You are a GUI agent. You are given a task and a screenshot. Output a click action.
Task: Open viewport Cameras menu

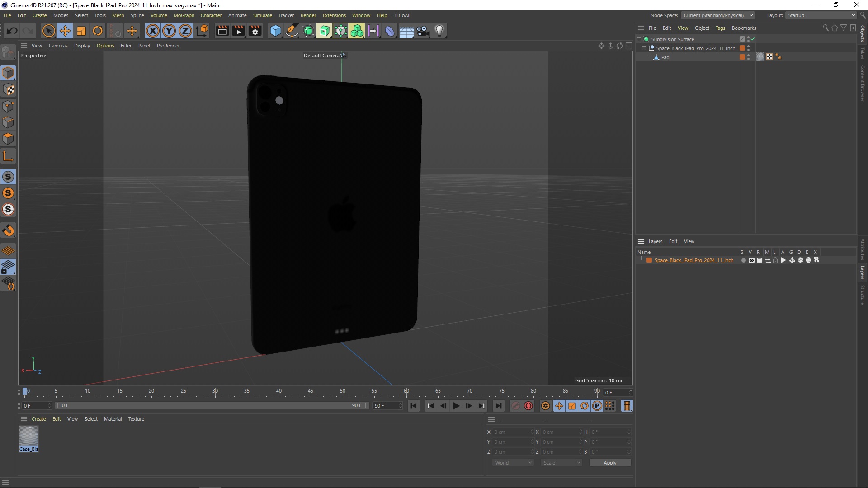(58, 46)
